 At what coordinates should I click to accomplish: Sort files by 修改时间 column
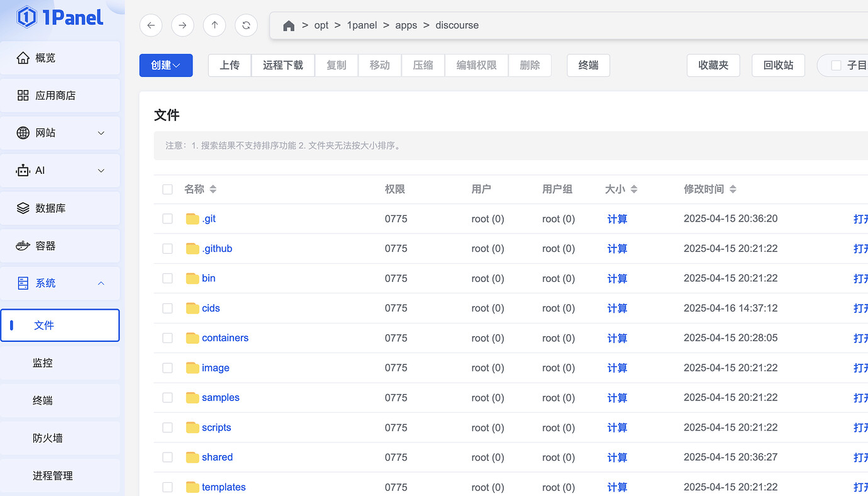click(x=733, y=189)
